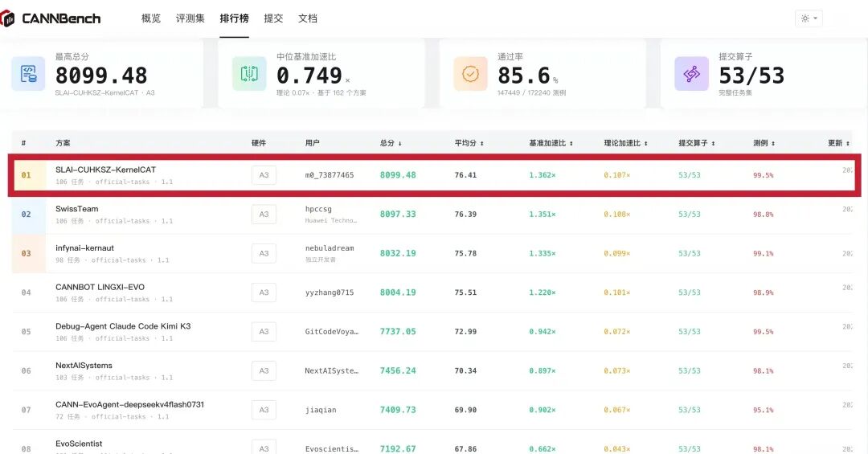Viewport: 868px width, 454px height.
Task: Click the 通过率 checkmark icon
Action: pyautogui.click(x=470, y=74)
